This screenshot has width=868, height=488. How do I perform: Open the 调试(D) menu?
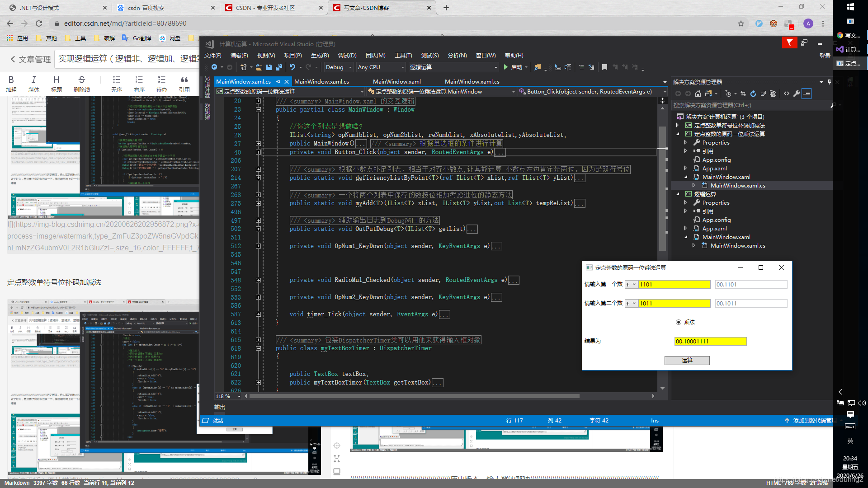[x=347, y=56]
